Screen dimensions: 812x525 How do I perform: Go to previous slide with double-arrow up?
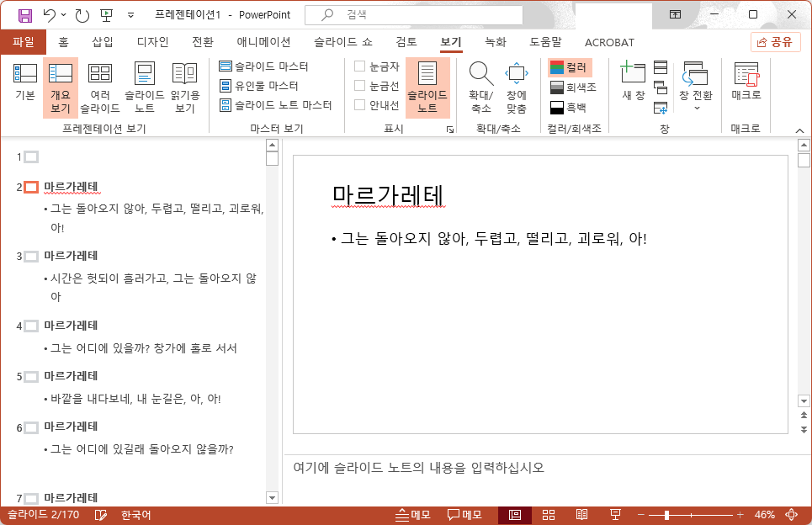pos(804,416)
